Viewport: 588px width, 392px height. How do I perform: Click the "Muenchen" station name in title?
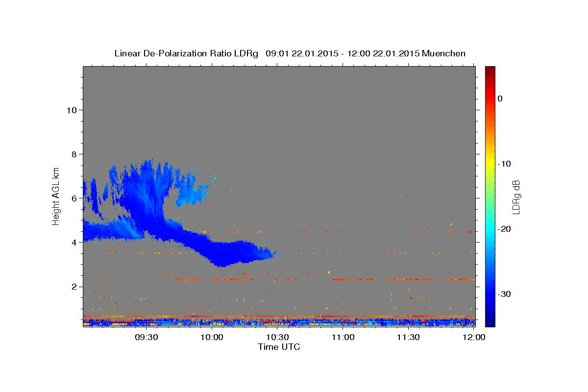pos(444,53)
